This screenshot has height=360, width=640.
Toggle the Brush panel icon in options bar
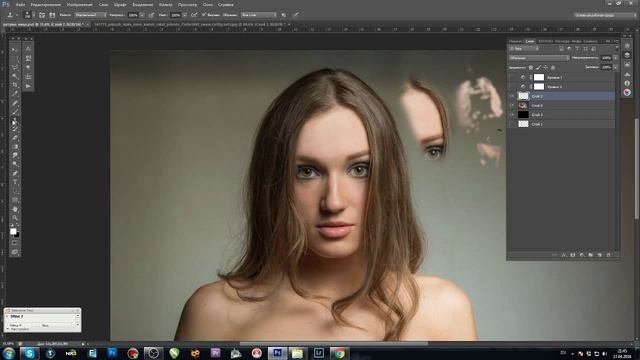[42, 15]
